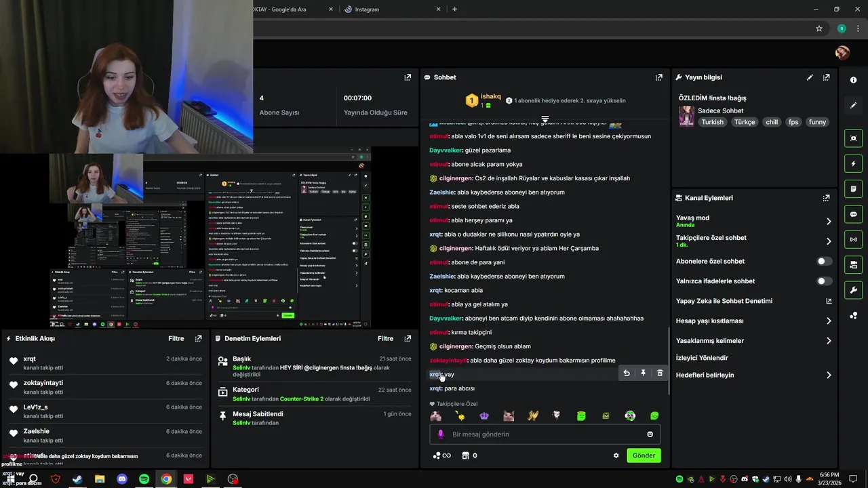The width and height of the screenshot is (868, 488).
Task: Open Spotify from the taskbar
Action: tap(144, 479)
